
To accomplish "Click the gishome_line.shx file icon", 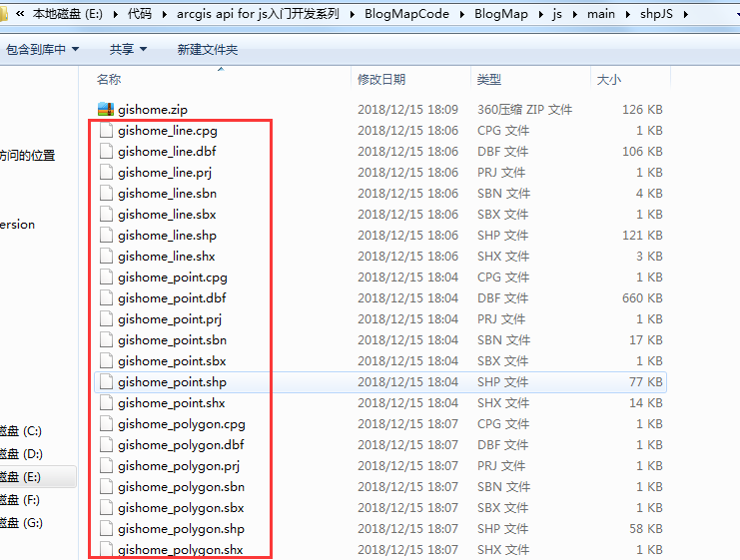I will [x=106, y=257].
